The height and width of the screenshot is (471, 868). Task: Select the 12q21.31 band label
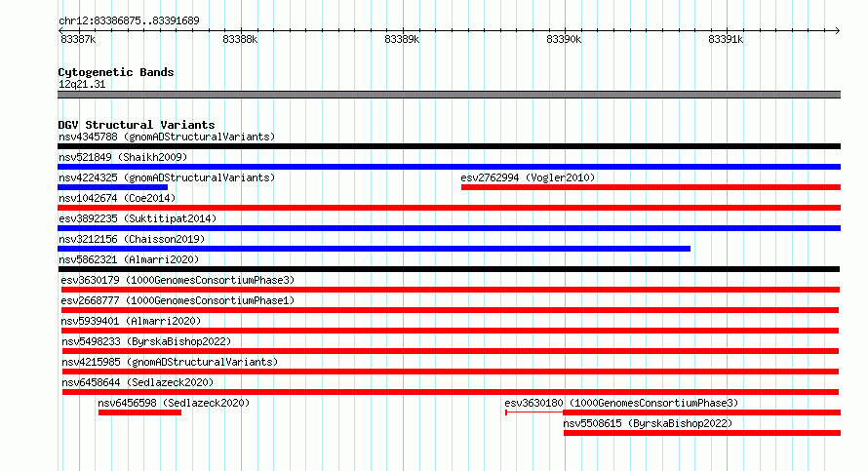[x=82, y=84]
